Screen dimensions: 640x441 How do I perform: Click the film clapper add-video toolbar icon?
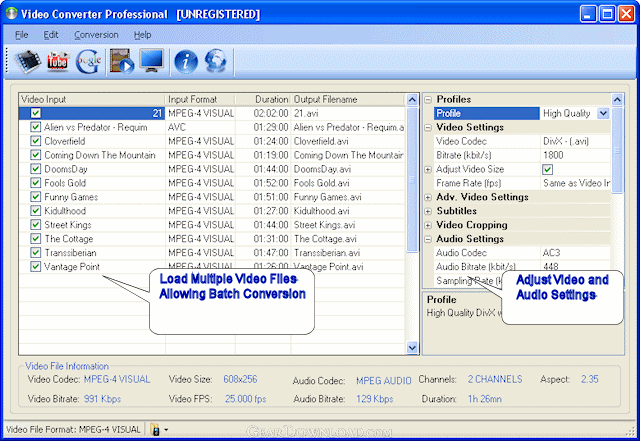point(27,62)
